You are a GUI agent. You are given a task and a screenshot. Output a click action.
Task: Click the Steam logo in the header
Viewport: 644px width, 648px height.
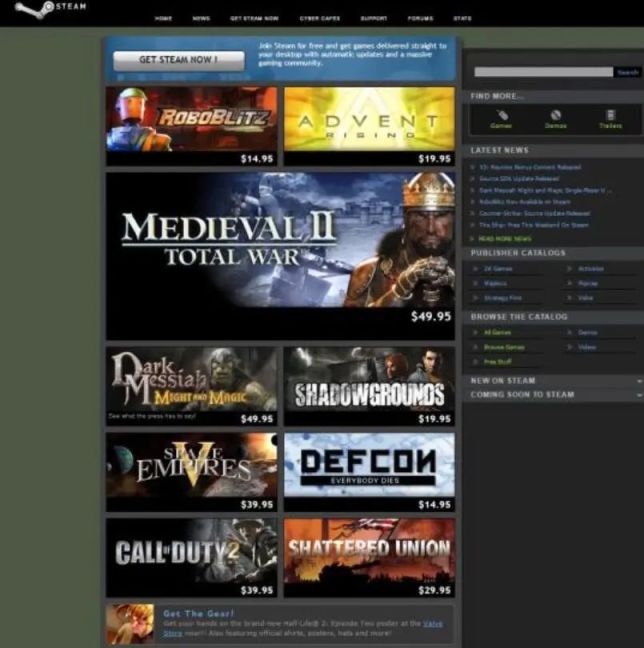coord(50,9)
